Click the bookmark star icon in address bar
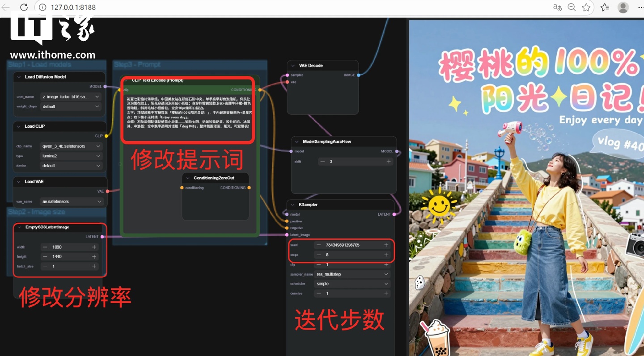This screenshot has width=644, height=356. pyautogui.click(x=586, y=7)
